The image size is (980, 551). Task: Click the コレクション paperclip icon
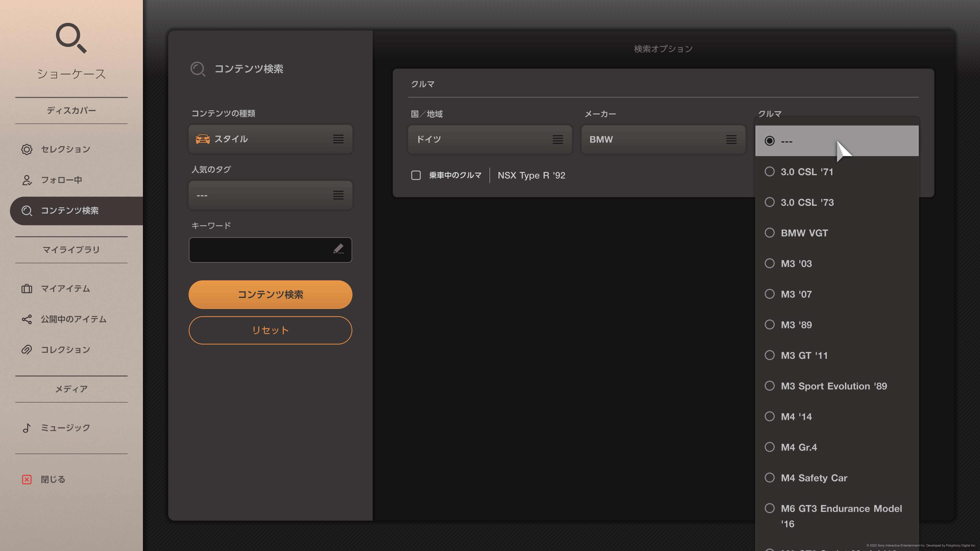(x=27, y=350)
